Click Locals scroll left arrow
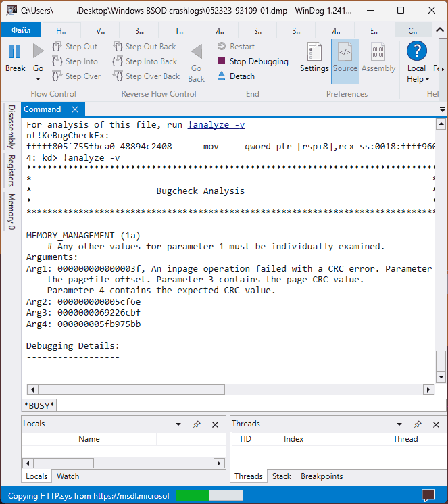 (x=28, y=463)
